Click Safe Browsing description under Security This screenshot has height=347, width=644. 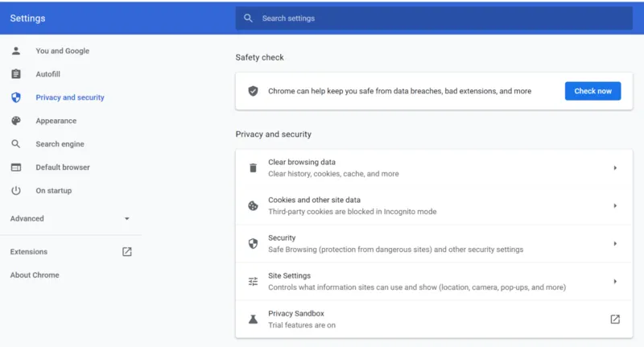click(395, 250)
